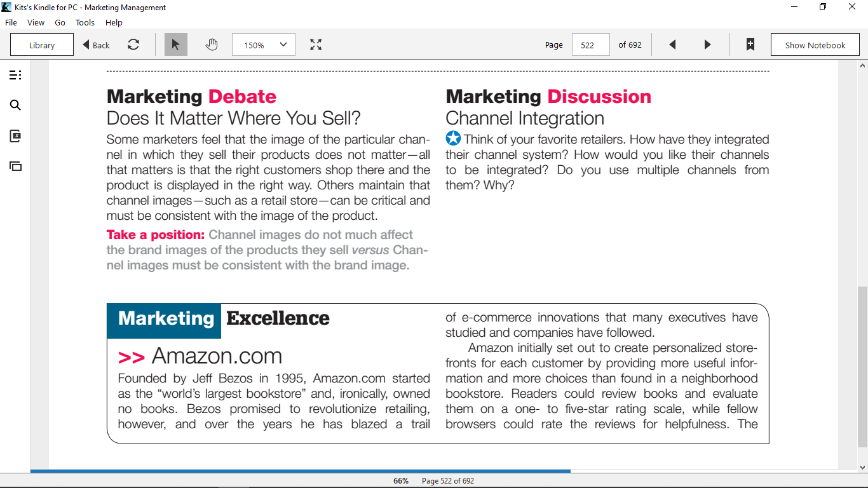Click the Library button
Image resolution: width=868 pixels, height=488 pixels.
[42, 44]
